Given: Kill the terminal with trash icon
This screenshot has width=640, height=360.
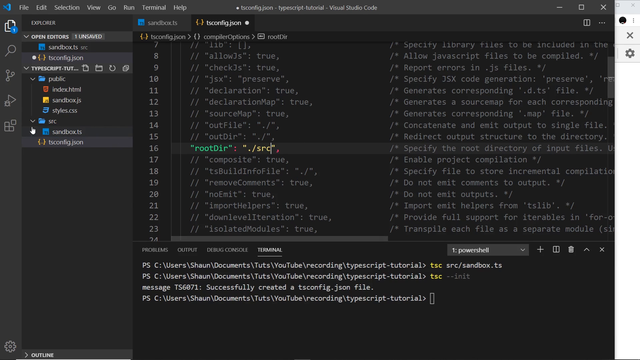Looking at the screenshot, I should coord(571,249).
